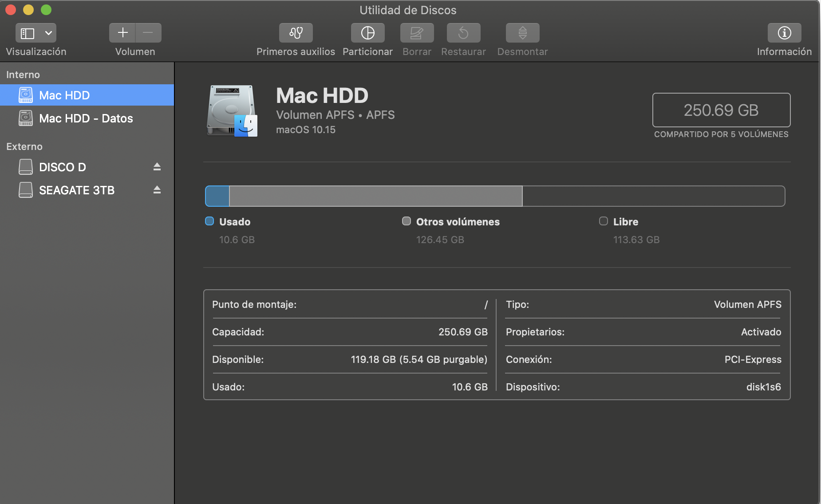
Task: Click the First Aid stethoscope icon
Action: point(296,33)
